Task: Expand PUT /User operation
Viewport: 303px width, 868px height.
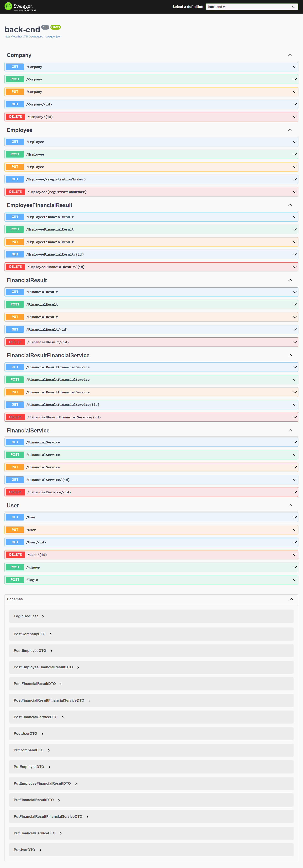Action: tap(151, 530)
